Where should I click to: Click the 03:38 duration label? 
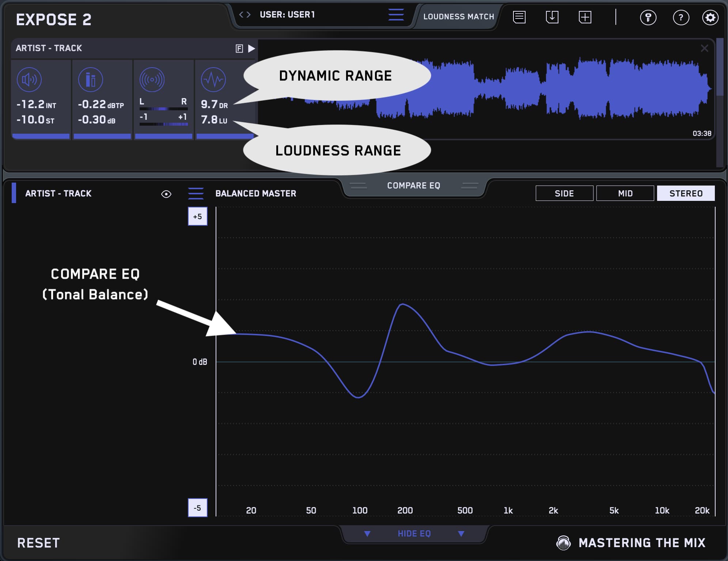click(x=702, y=134)
